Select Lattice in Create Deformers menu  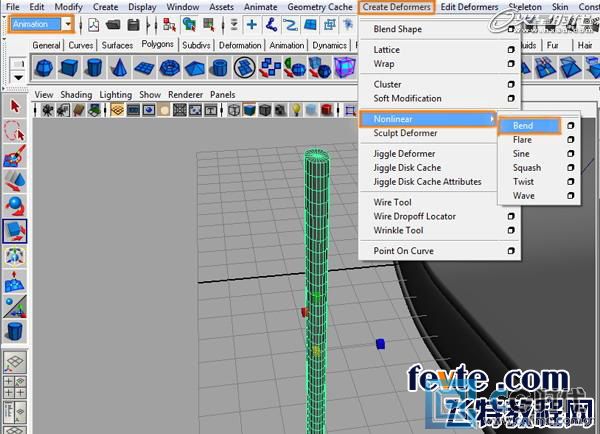[x=387, y=49]
